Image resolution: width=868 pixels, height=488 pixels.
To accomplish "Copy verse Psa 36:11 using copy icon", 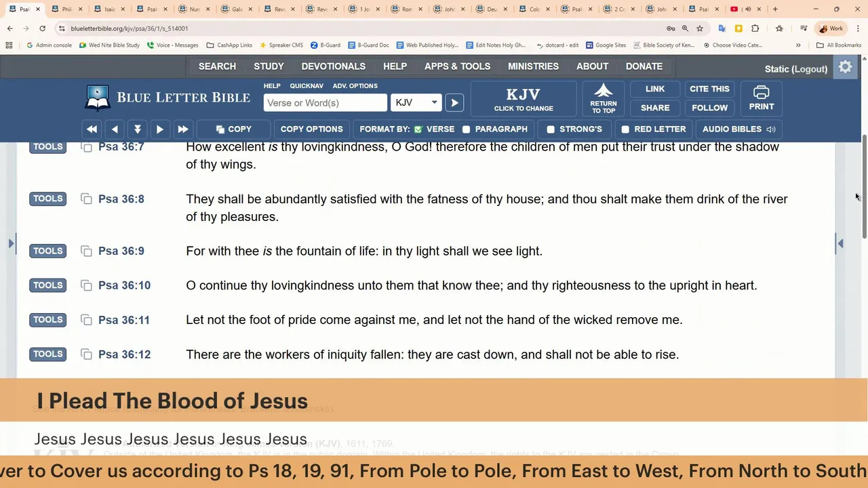I will pyautogui.click(x=86, y=320).
